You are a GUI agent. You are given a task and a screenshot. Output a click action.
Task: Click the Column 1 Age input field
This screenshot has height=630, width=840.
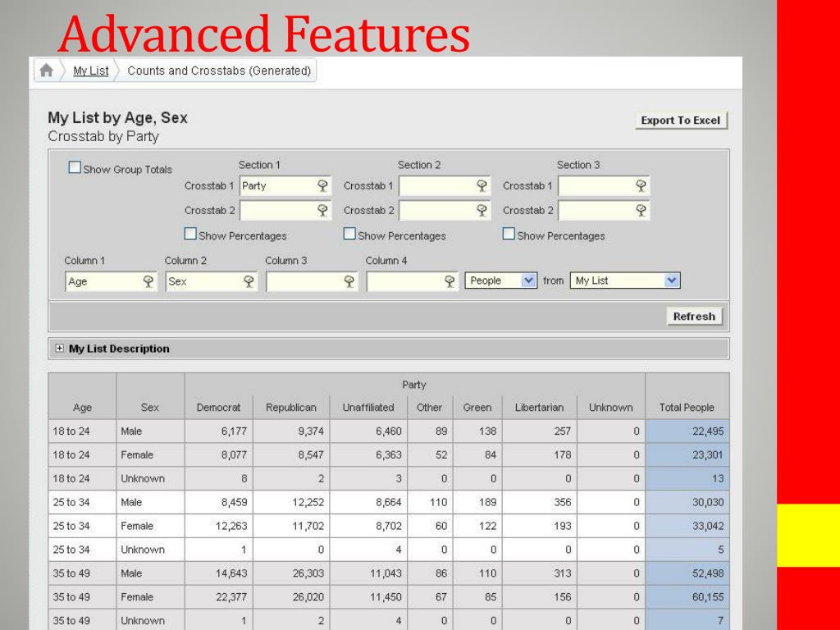click(111, 281)
